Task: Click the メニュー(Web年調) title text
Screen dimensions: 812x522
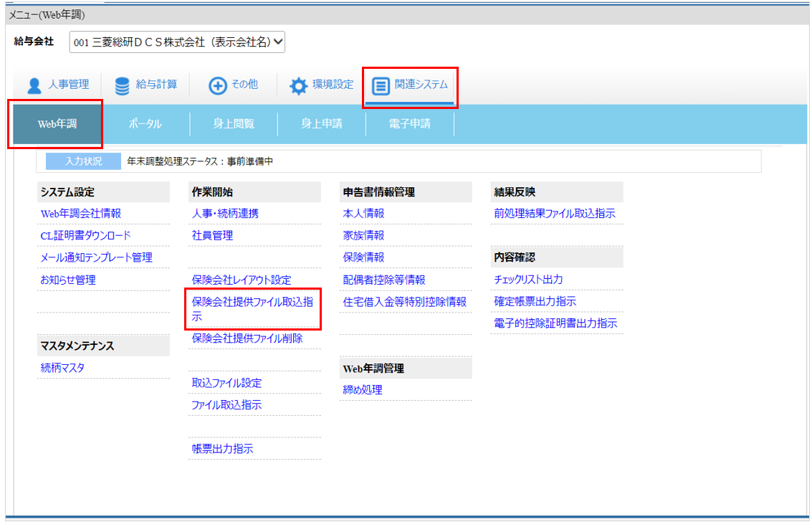Action: click(x=47, y=15)
